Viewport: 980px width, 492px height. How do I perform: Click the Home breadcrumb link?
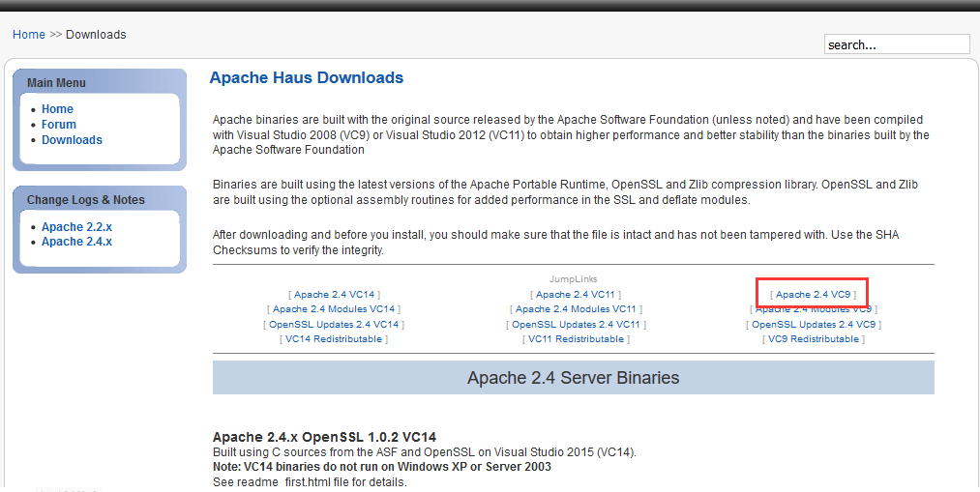click(x=29, y=35)
